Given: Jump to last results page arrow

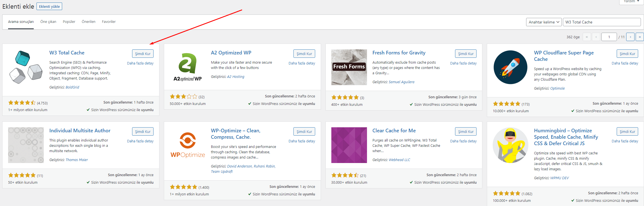Looking at the screenshot, I should 640,37.
